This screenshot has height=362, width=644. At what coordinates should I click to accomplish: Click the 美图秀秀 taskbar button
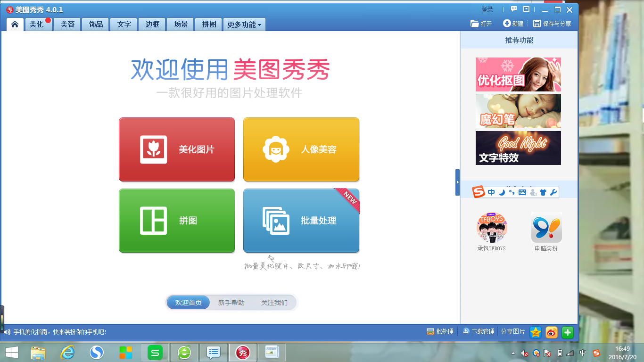243,353
